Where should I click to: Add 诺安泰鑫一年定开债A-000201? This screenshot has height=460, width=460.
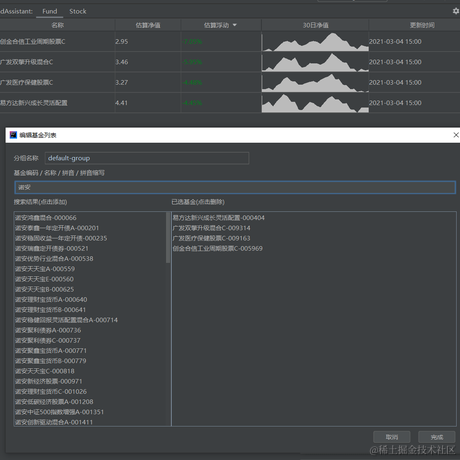click(57, 228)
